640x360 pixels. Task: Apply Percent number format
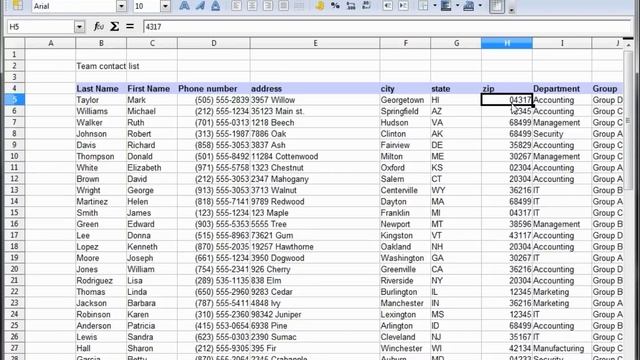[335, 6]
